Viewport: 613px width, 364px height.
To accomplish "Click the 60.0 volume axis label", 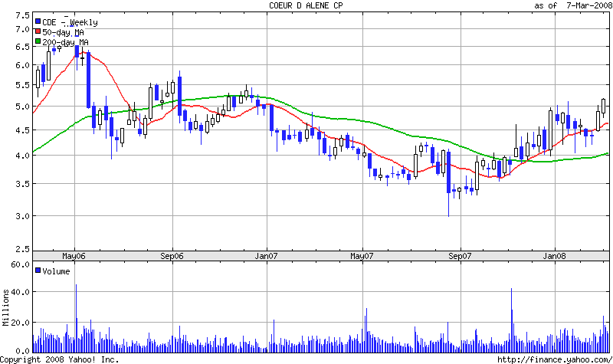I will coord(20,264).
